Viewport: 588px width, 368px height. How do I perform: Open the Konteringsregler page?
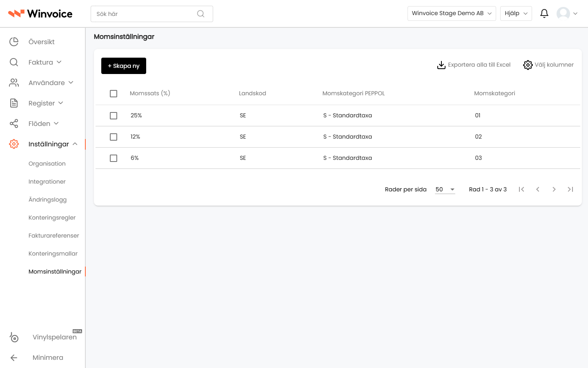[x=52, y=218]
